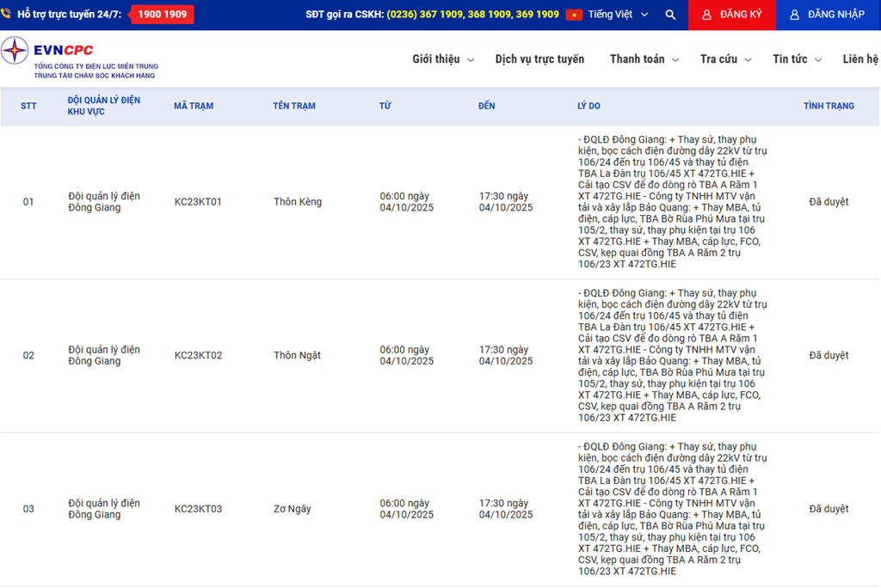881x588 pixels.
Task: Click the CSKH phone number text
Action: tap(472, 15)
